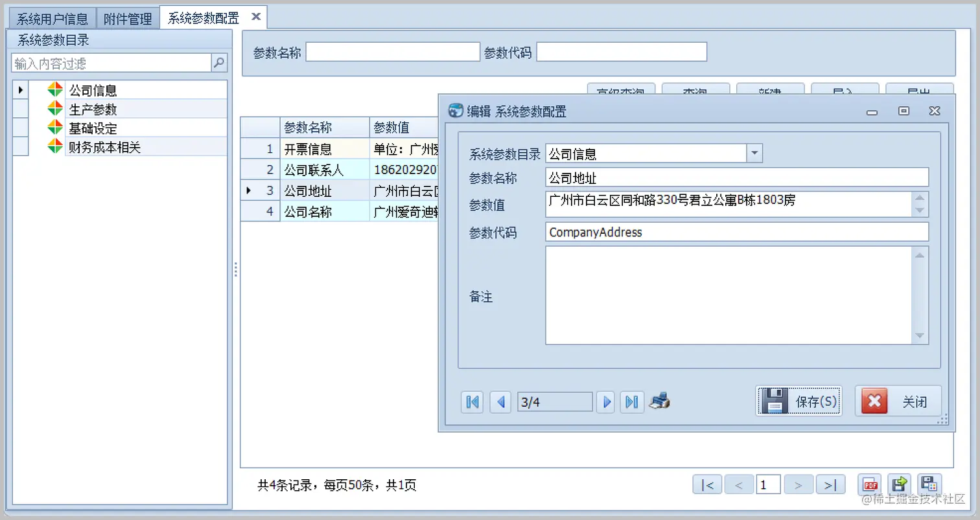Click the 3/4 record position box
Screen dimensions: 980x520
coord(555,402)
